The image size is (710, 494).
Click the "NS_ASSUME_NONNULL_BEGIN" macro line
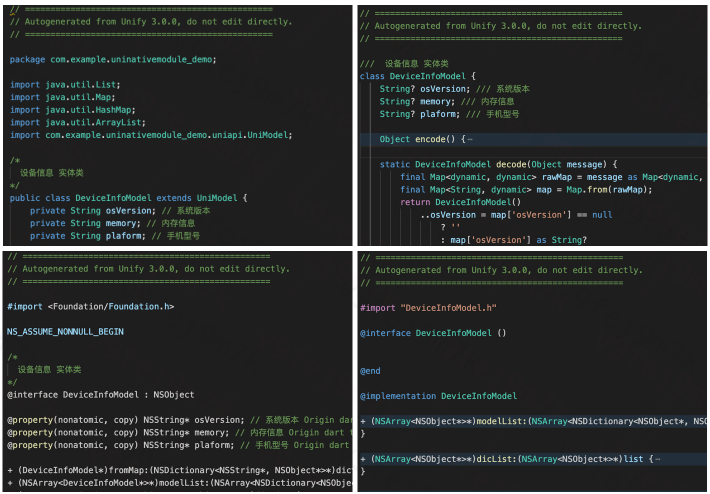tap(65, 332)
